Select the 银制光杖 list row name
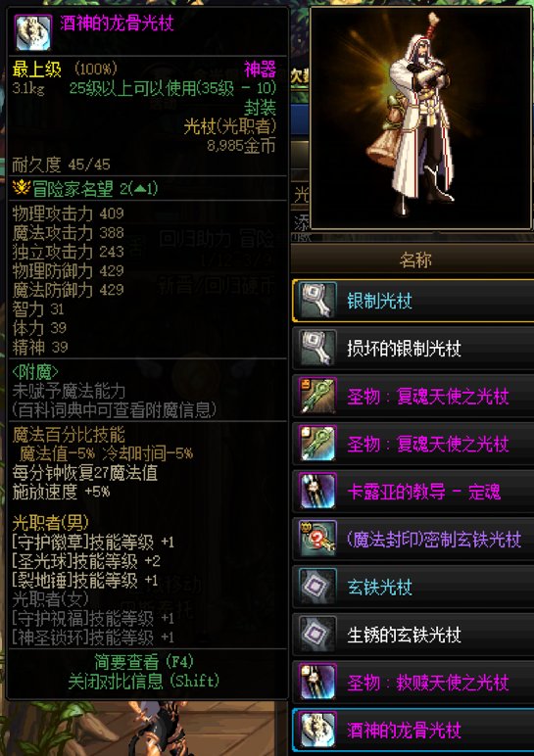 pyautogui.click(x=379, y=301)
